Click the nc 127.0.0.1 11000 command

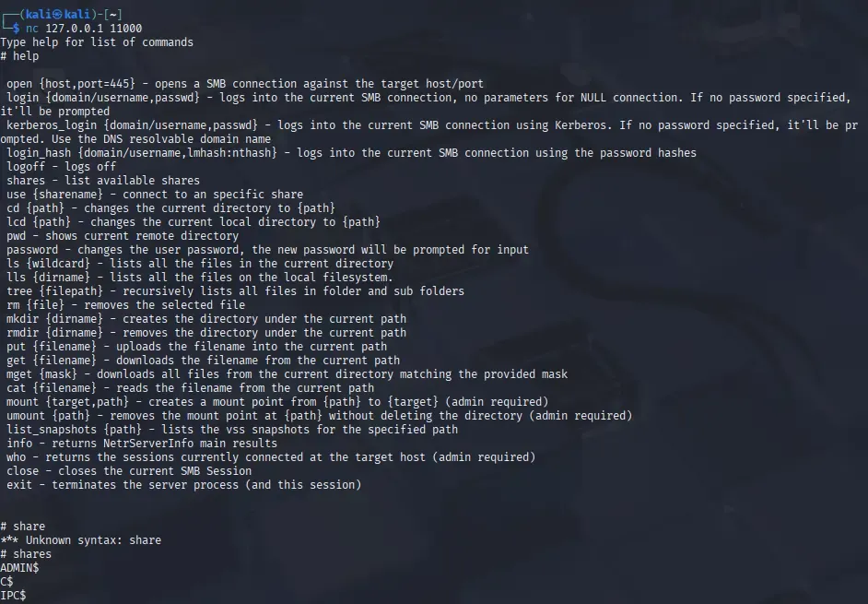tap(84, 29)
